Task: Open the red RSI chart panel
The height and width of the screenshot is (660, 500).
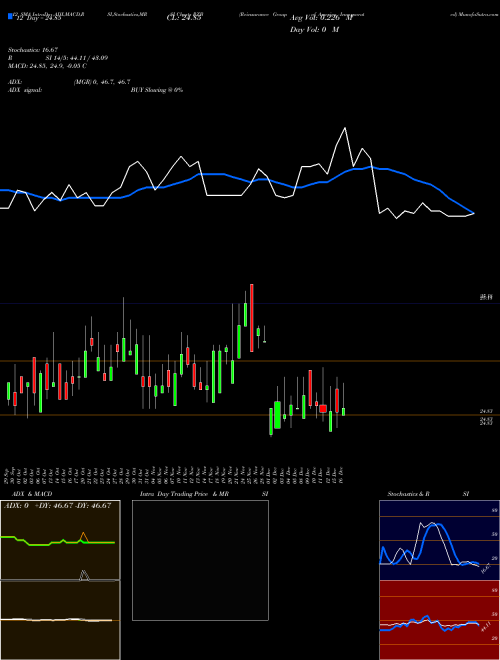Action: coord(439,620)
